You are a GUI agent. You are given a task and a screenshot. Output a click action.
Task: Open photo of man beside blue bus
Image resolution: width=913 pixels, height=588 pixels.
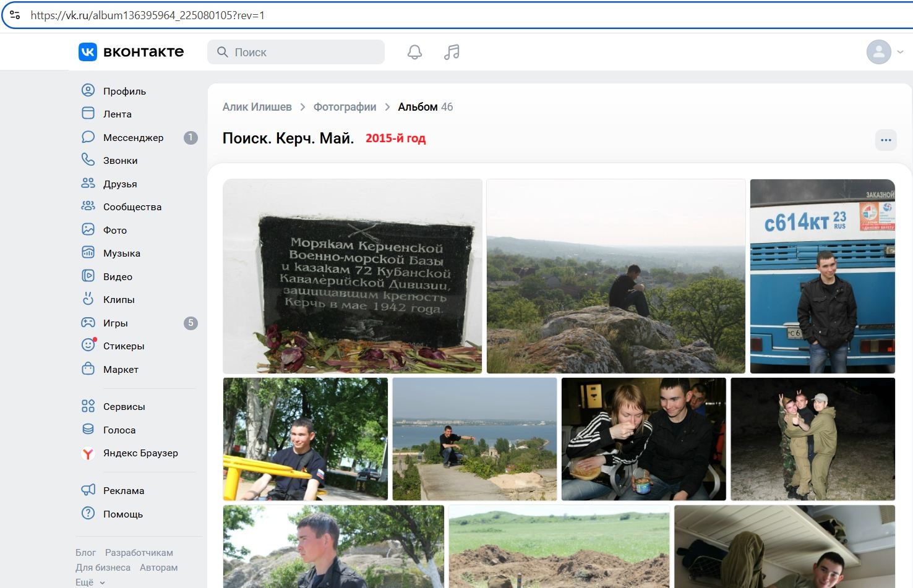click(823, 276)
